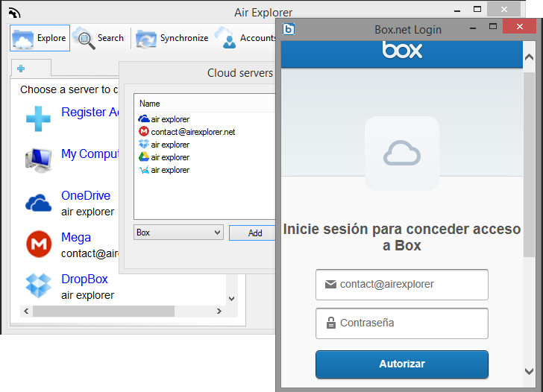The height and width of the screenshot is (392, 543).
Task: Open the Synchronize tool in toolbar
Action: [172, 38]
